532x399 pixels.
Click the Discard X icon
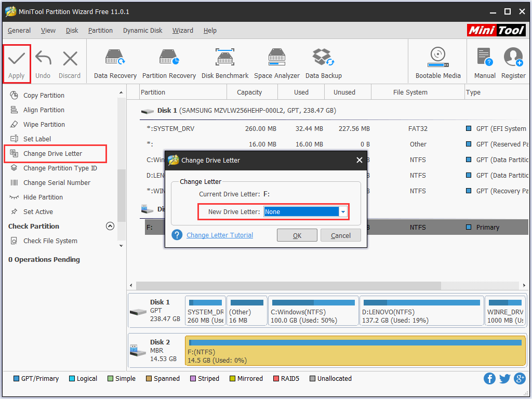tap(70, 58)
